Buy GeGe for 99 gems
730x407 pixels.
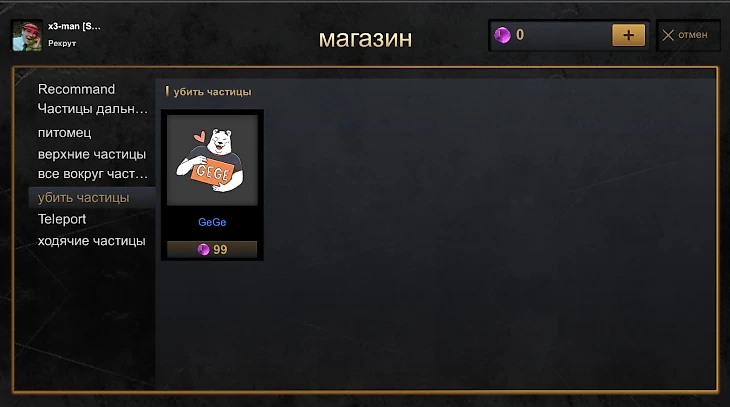tap(212, 250)
